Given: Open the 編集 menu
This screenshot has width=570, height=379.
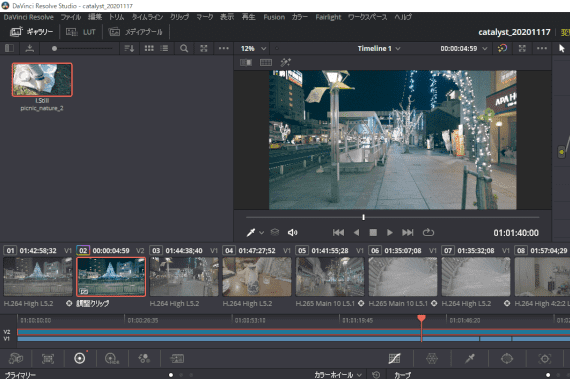Looking at the screenshot, I should (95, 17).
